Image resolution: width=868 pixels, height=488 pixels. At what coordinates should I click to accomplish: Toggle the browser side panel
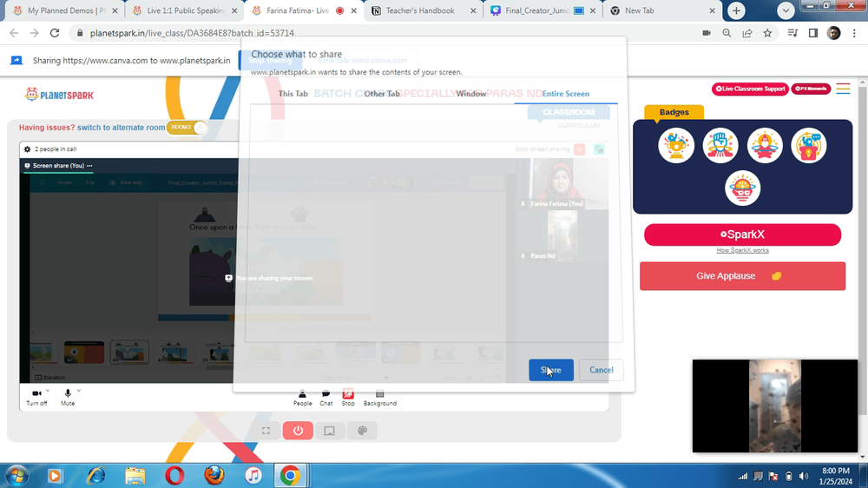(x=812, y=33)
